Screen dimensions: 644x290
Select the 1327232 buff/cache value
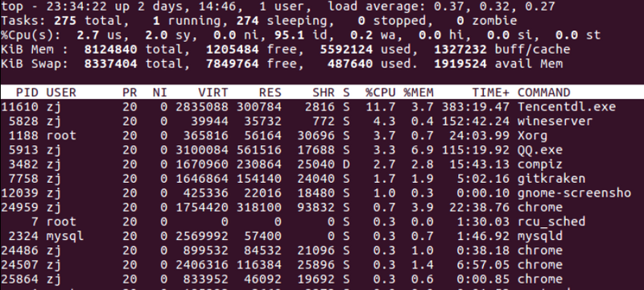click(460, 50)
